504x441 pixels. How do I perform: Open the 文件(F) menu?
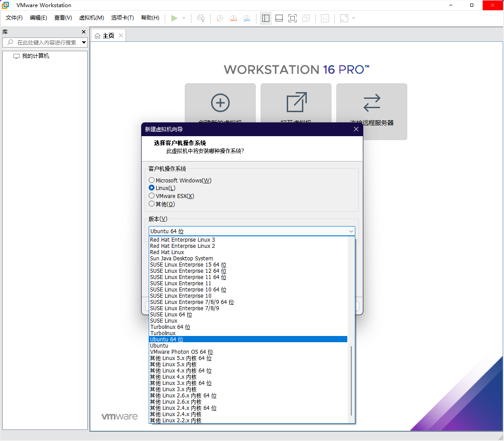[14, 18]
